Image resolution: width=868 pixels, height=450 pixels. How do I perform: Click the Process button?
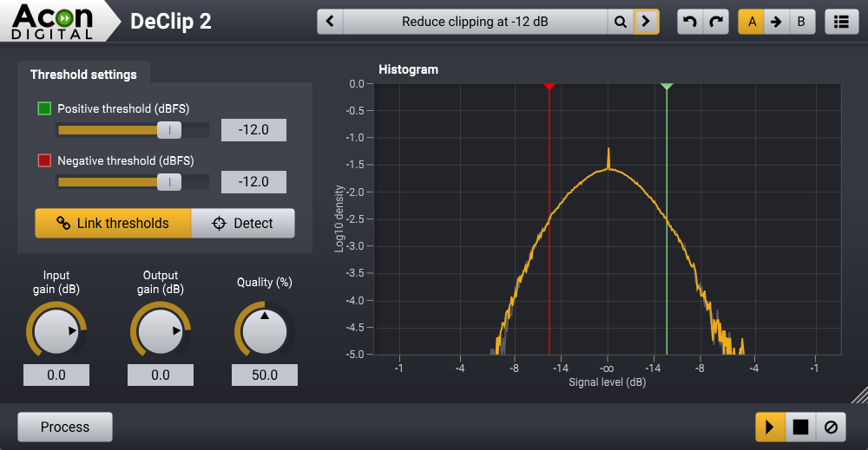(x=65, y=427)
